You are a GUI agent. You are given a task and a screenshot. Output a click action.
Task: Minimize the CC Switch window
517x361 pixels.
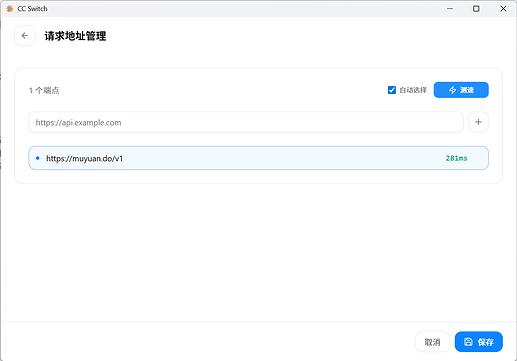[450, 9]
